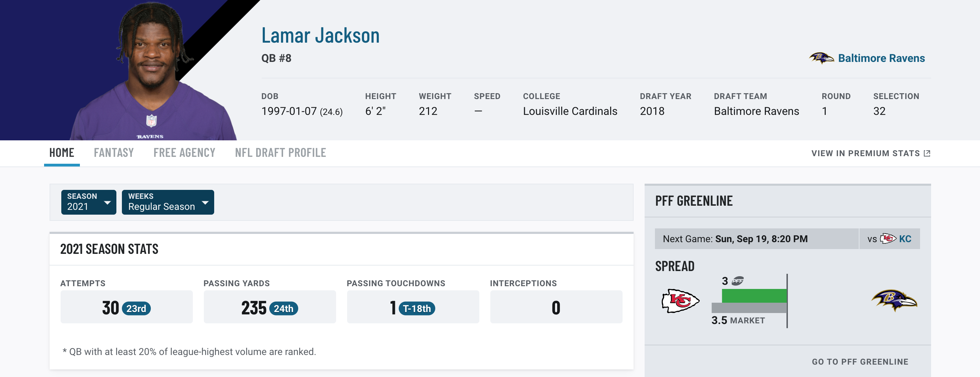The image size is (980, 377).
Task: Expand the SEASON 2021 dropdown
Action: tap(87, 201)
